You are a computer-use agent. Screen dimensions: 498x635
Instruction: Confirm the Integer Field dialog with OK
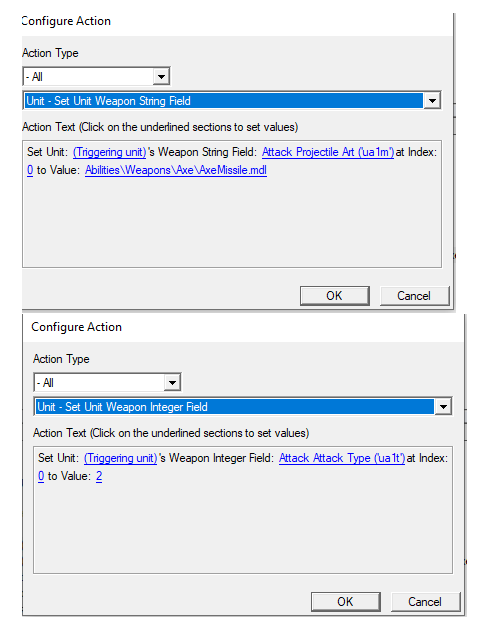click(345, 602)
